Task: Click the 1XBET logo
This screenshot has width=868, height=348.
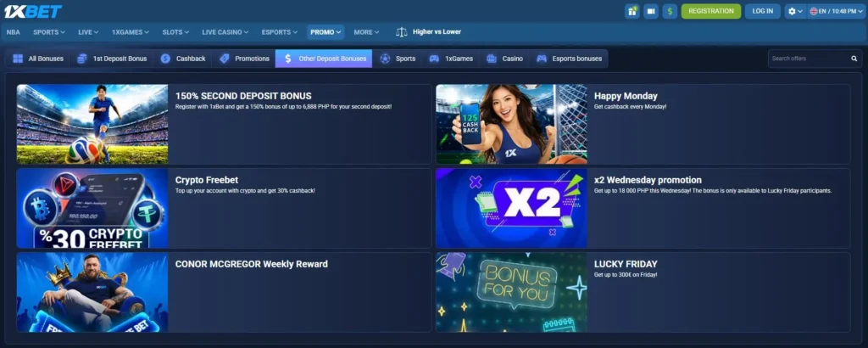Action: coord(33,11)
